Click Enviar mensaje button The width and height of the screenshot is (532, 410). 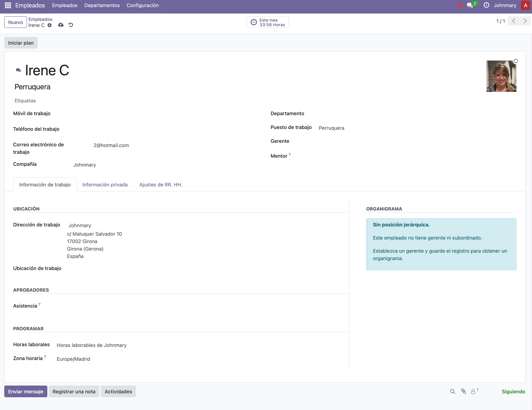click(26, 392)
